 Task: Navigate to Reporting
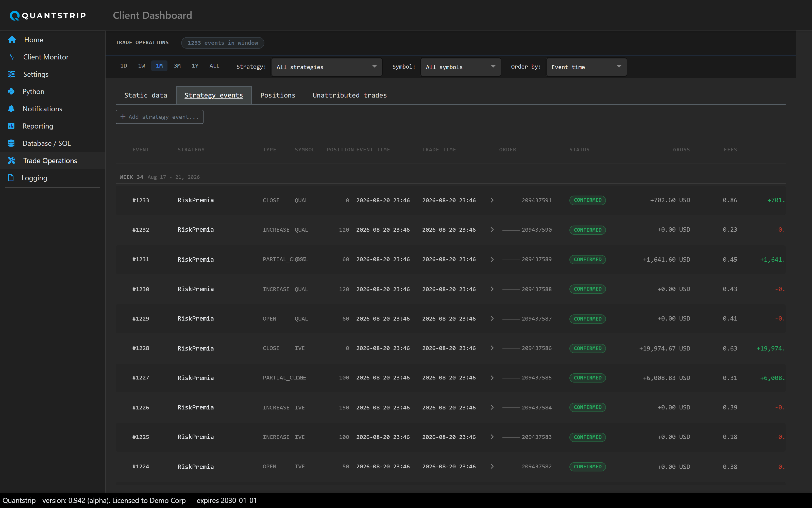pyautogui.click(x=52, y=126)
